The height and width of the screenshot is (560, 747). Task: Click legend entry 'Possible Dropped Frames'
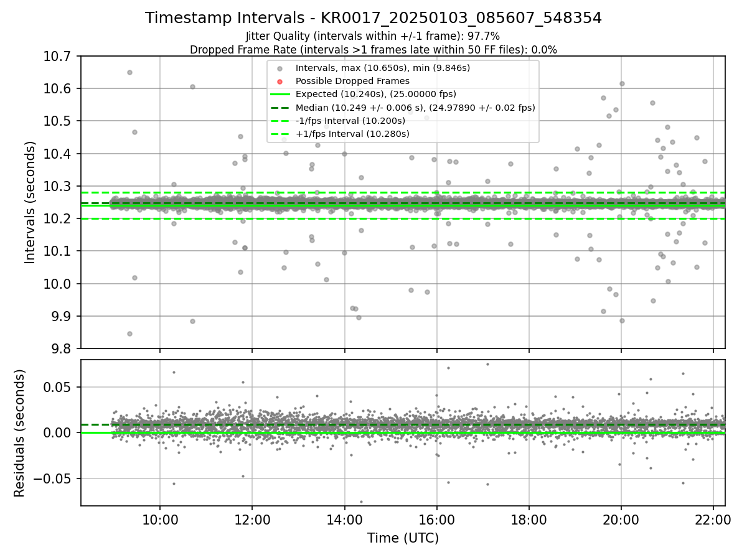pos(352,81)
